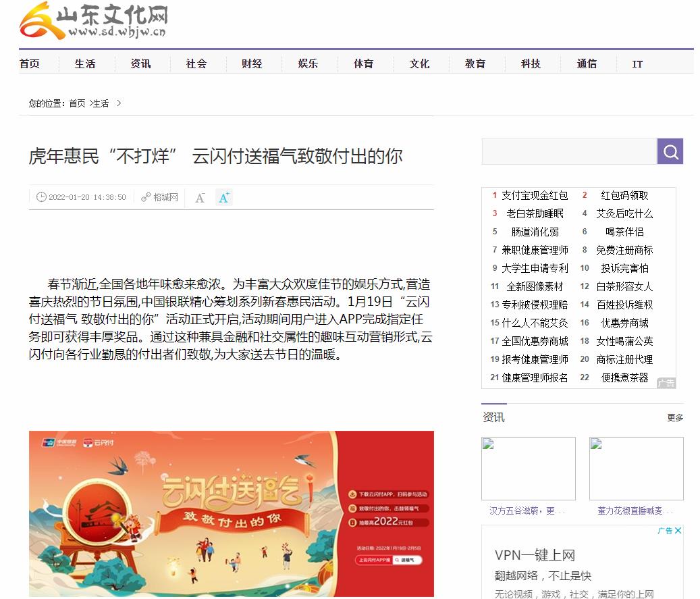Open keyword 投诉完害怕
This screenshot has width=700, height=599.
(624, 269)
